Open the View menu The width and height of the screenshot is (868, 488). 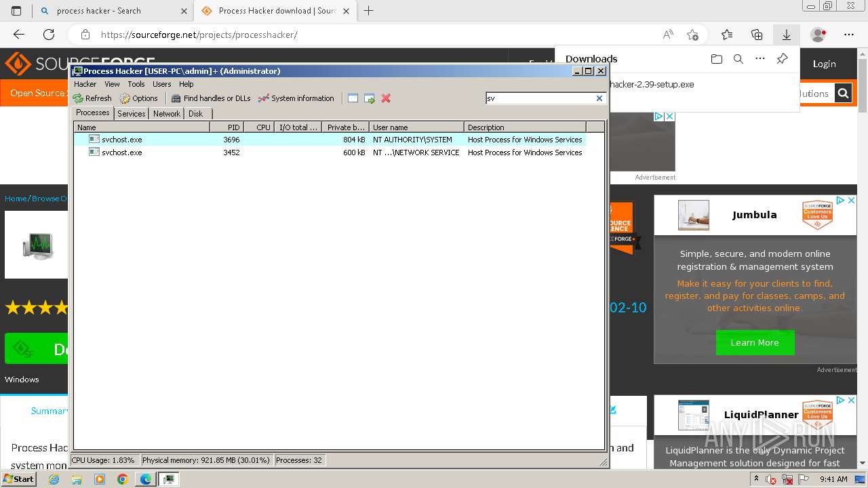(112, 84)
